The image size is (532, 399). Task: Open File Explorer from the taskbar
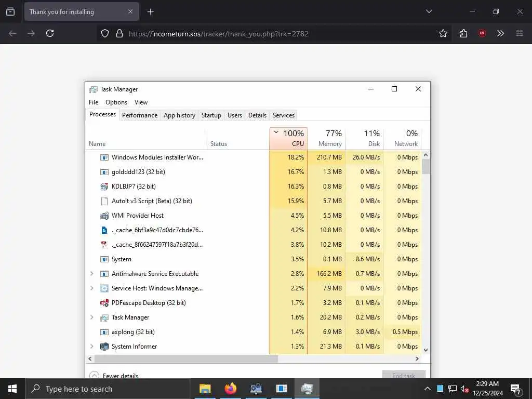click(x=205, y=389)
